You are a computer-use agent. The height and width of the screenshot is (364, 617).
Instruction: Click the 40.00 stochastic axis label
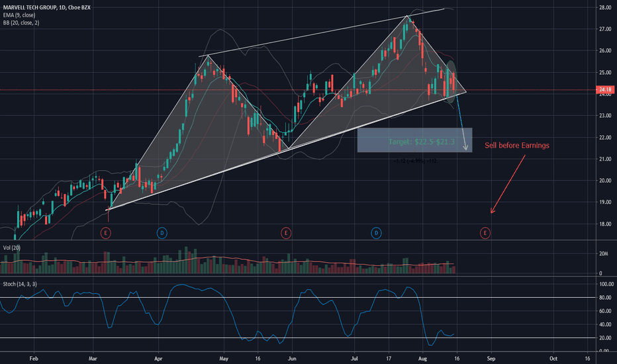(605, 325)
